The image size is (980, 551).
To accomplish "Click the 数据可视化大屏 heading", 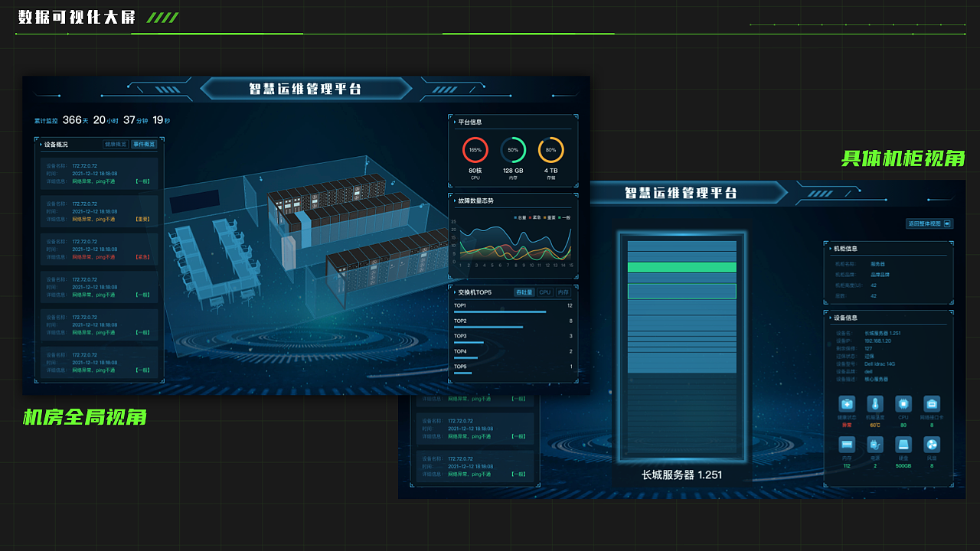I will [77, 18].
